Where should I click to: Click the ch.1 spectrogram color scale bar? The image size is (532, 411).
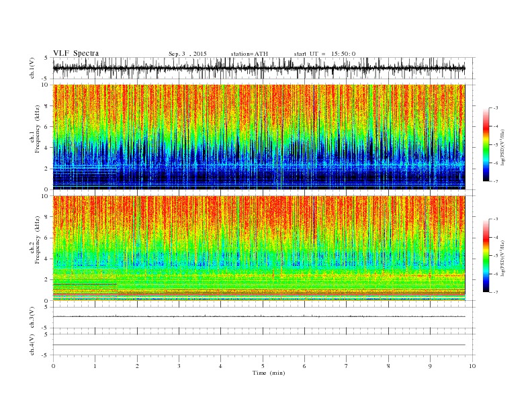486,144
